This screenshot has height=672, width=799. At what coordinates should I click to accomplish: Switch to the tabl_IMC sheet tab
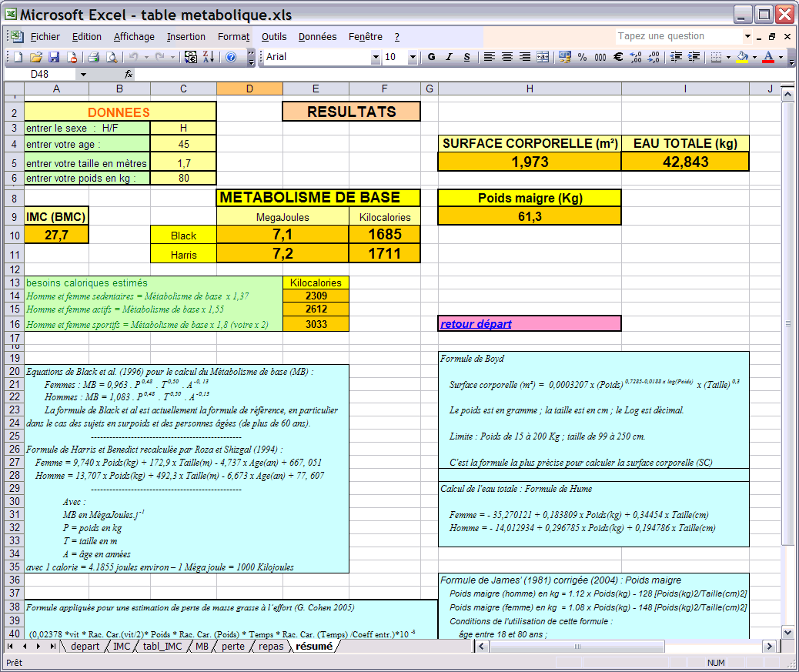pos(162,647)
